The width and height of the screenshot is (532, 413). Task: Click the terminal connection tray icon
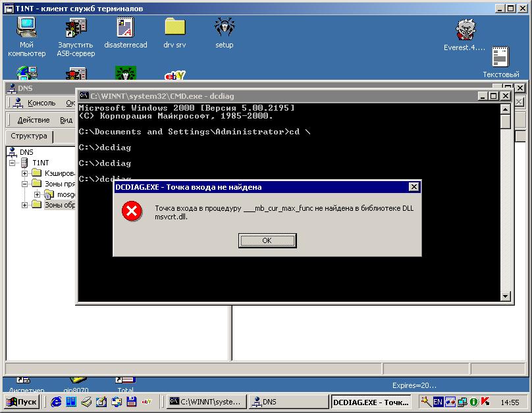[450, 402]
